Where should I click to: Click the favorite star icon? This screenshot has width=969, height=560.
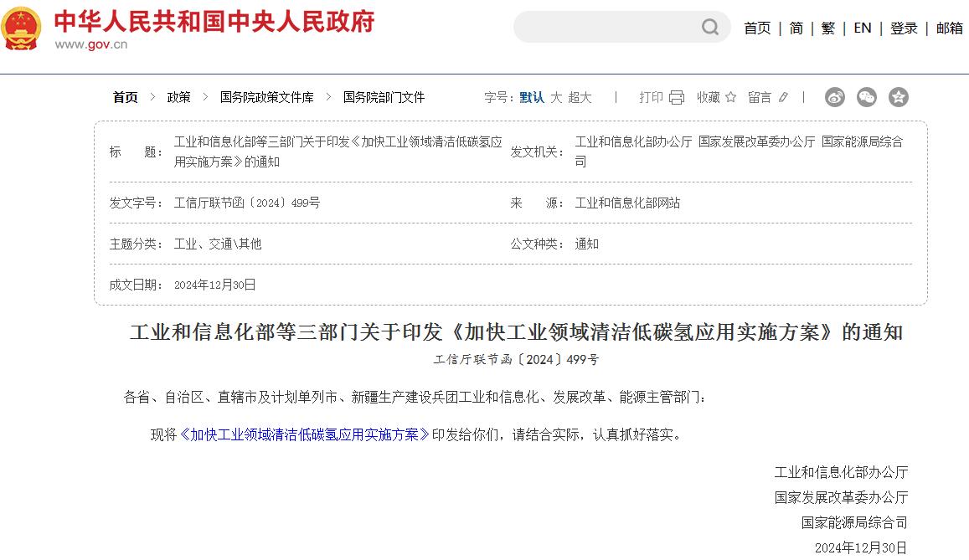730,97
